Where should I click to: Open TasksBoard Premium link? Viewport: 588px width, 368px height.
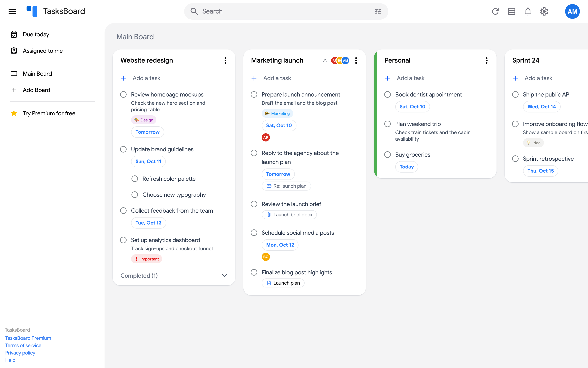(x=28, y=338)
